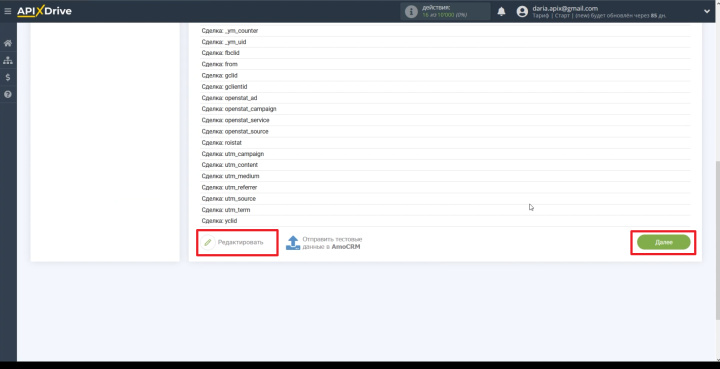
Task: Click the actions info icon
Action: click(411, 11)
